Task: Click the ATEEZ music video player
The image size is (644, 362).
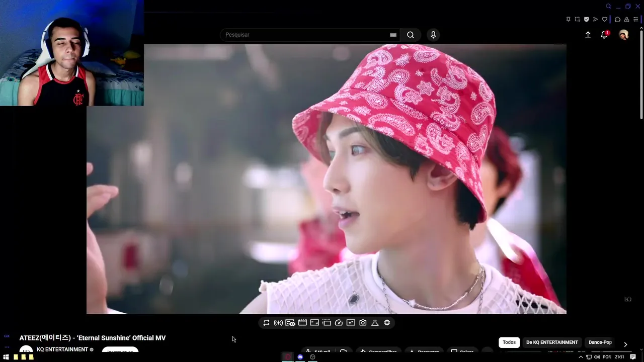Action: tap(326, 179)
